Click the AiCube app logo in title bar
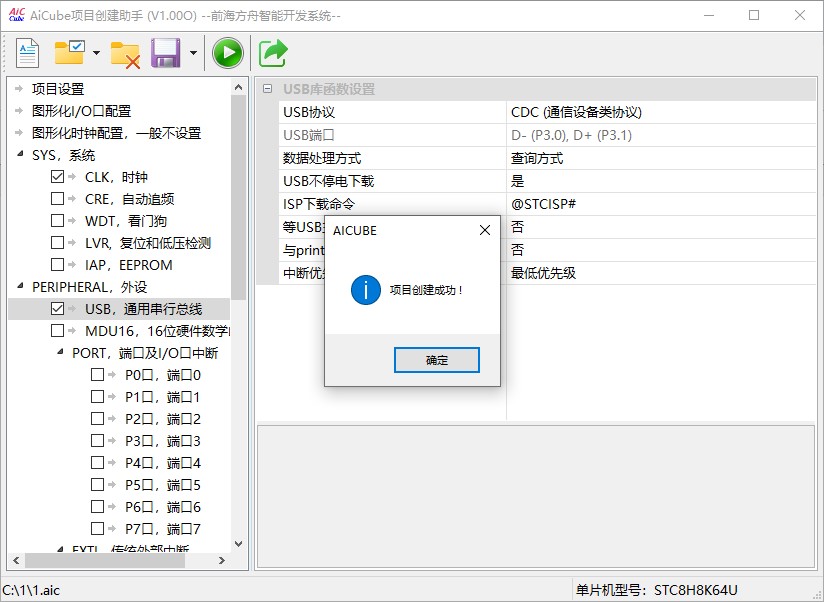Viewport: 824px width, 602px height. coord(17,15)
